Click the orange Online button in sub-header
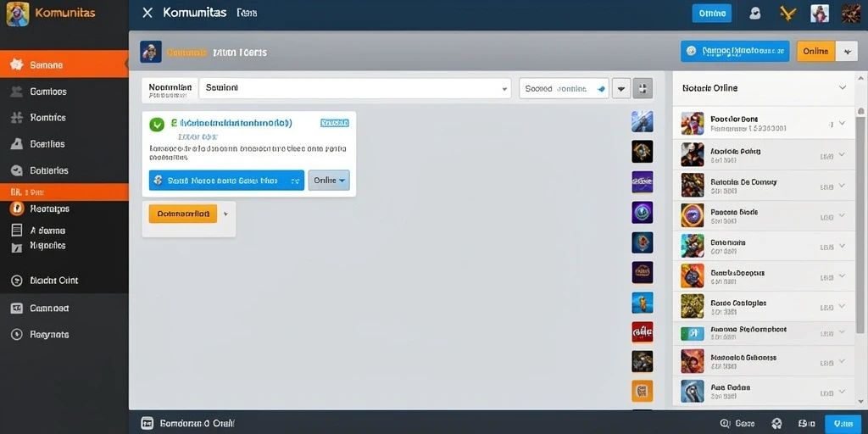Image resolution: width=868 pixels, height=434 pixels. point(816,51)
